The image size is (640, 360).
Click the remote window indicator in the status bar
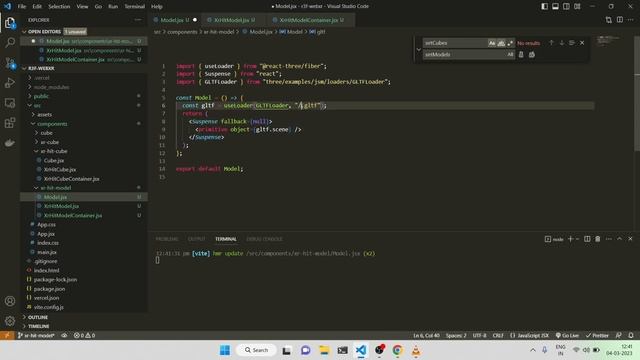coord(7,335)
